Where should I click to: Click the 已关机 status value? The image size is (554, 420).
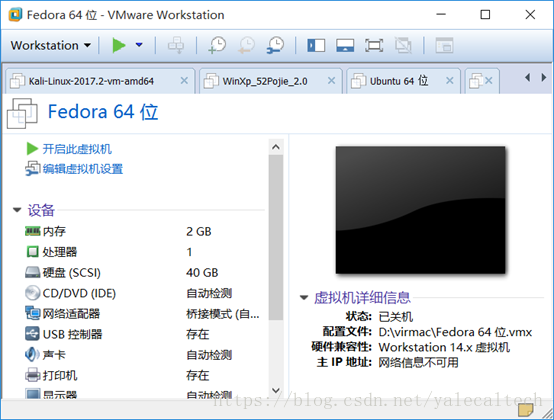pyautogui.click(x=395, y=317)
